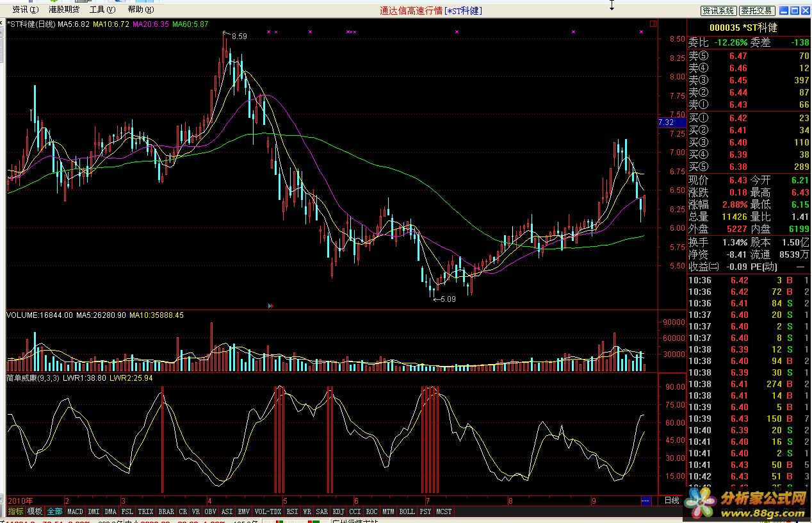Select the WR indicator

(307, 511)
